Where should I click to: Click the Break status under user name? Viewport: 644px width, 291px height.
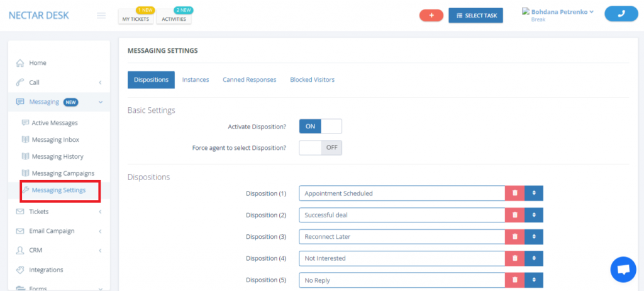tap(538, 20)
